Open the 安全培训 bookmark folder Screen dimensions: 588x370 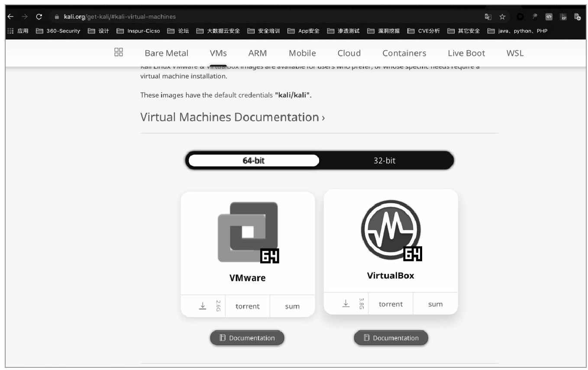coord(264,31)
